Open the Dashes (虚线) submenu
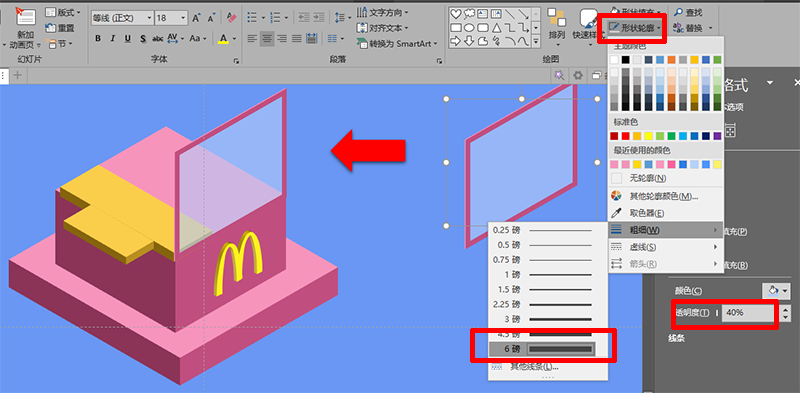The height and width of the screenshot is (393, 800). (666, 247)
